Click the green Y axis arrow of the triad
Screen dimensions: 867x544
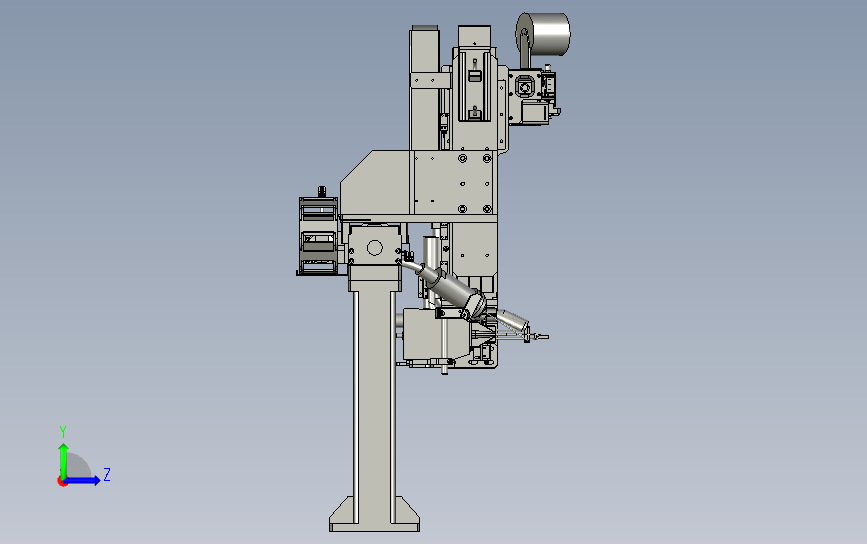(63, 460)
